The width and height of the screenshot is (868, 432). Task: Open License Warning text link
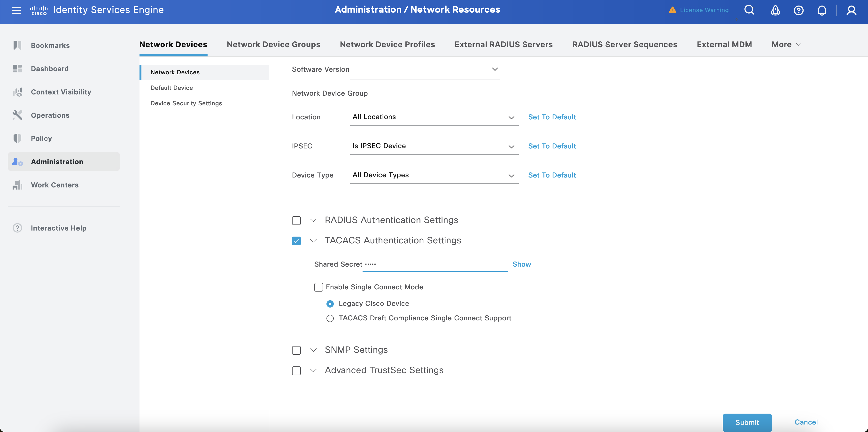pyautogui.click(x=704, y=10)
